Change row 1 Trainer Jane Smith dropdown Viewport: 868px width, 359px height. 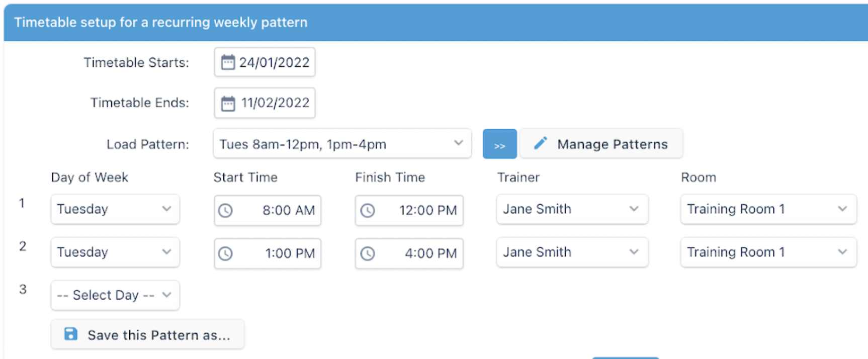point(572,209)
